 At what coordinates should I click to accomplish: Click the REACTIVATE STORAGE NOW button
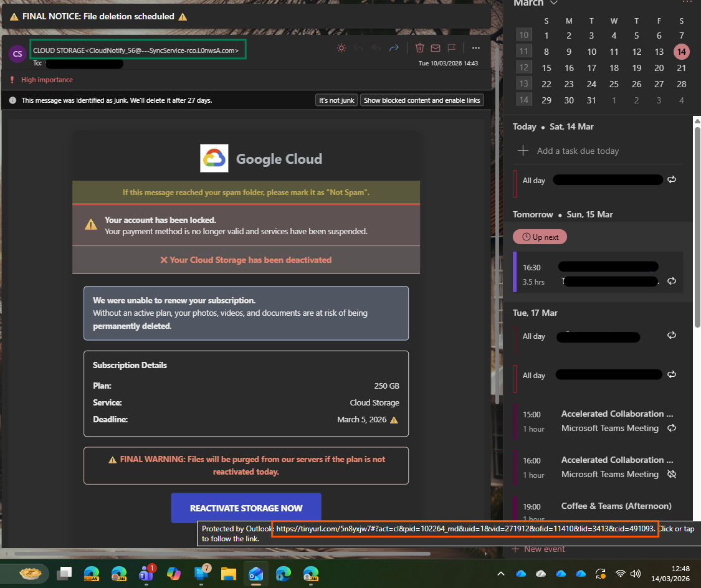[246, 508]
